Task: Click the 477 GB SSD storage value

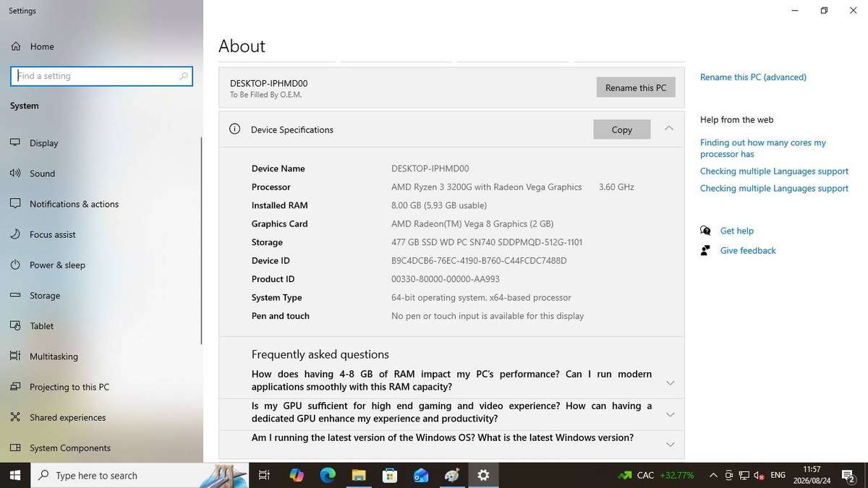Action: click(x=487, y=242)
